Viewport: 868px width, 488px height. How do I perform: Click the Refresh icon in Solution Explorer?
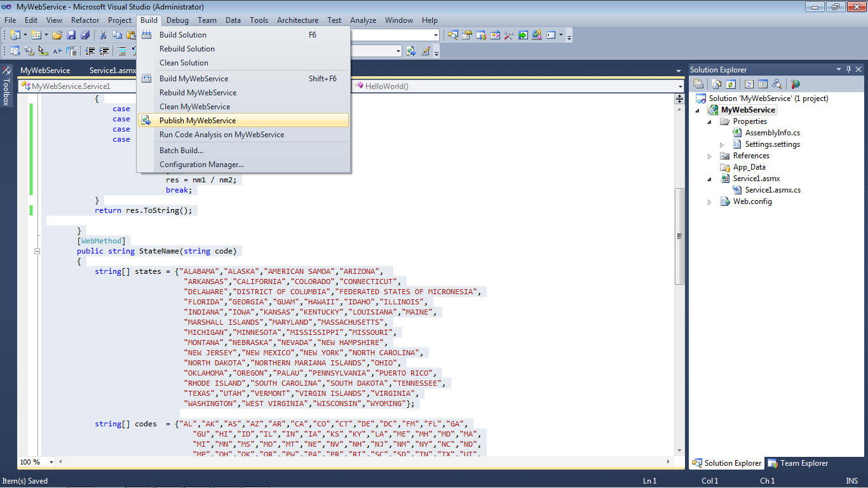pyautogui.click(x=731, y=84)
